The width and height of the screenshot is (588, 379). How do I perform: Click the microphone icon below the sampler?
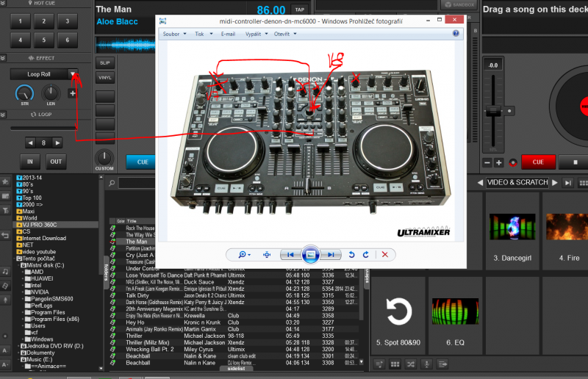[x=426, y=364]
